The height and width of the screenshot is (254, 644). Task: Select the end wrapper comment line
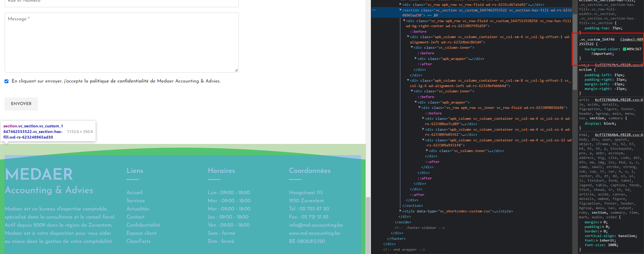(404, 250)
